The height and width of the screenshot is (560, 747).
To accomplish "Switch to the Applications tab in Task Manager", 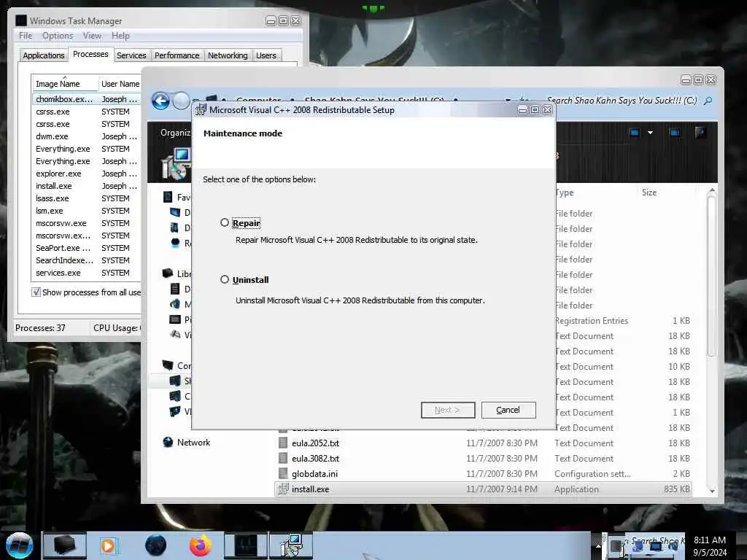I will (43, 55).
